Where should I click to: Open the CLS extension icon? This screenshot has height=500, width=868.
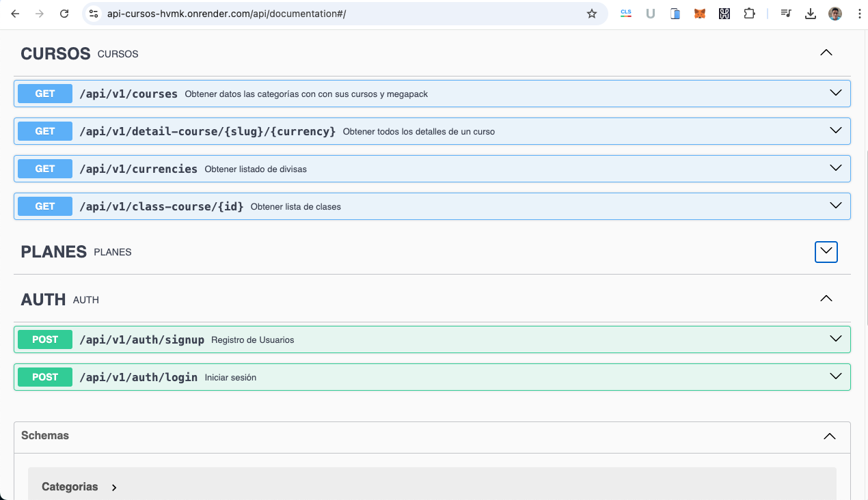(x=626, y=14)
